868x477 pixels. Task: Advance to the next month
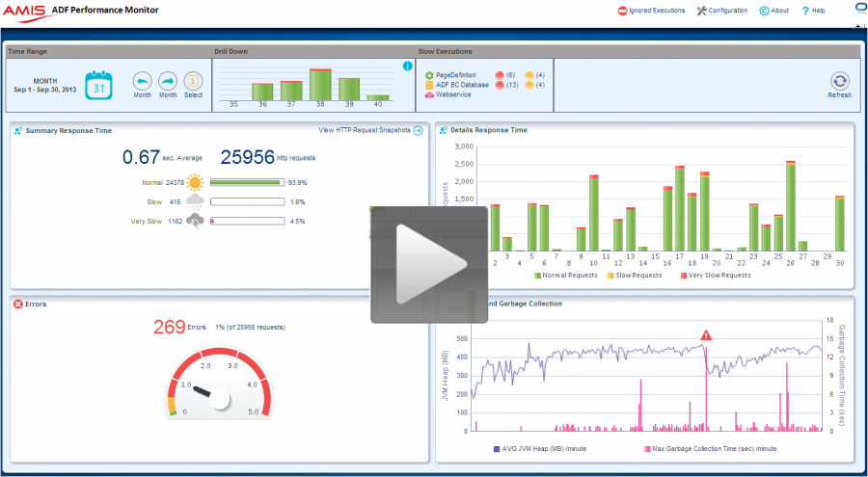tap(168, 81)
